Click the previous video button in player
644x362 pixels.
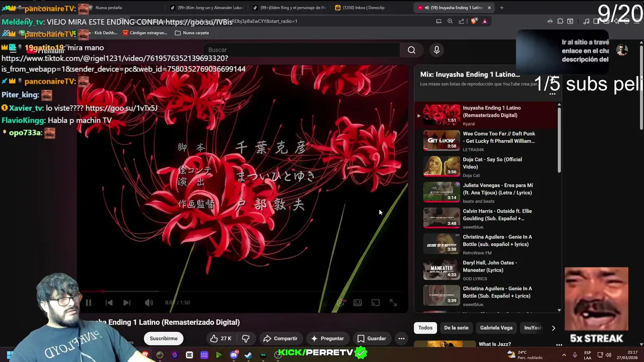[x=109, y=303]
